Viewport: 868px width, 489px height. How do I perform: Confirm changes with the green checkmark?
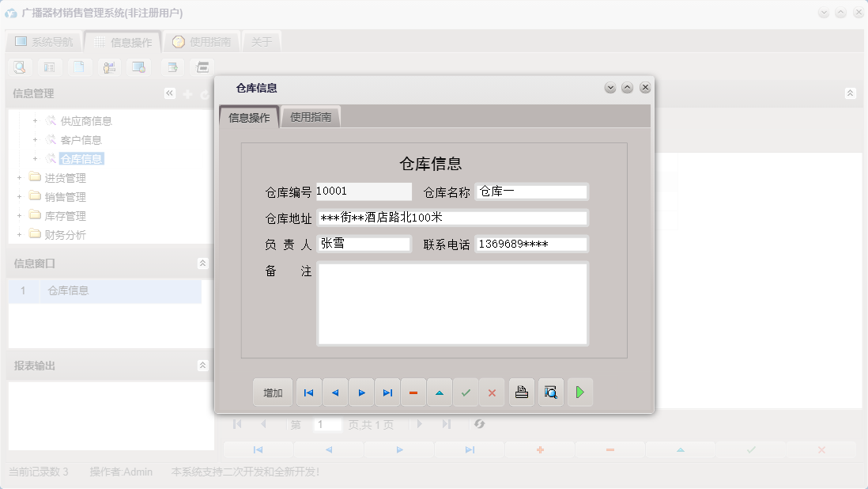466,392
